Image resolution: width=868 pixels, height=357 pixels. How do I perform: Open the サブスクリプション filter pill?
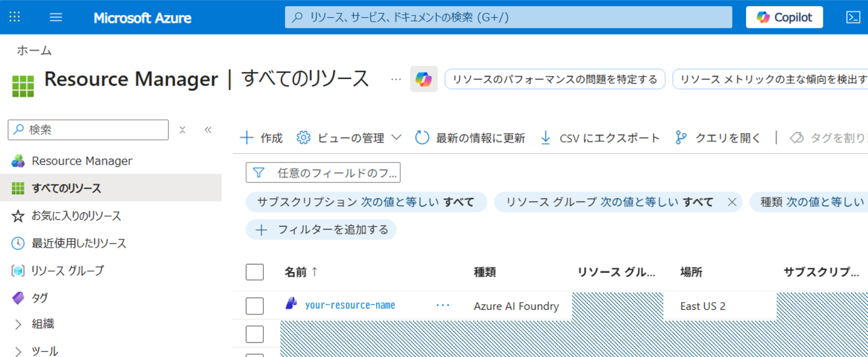366,202
